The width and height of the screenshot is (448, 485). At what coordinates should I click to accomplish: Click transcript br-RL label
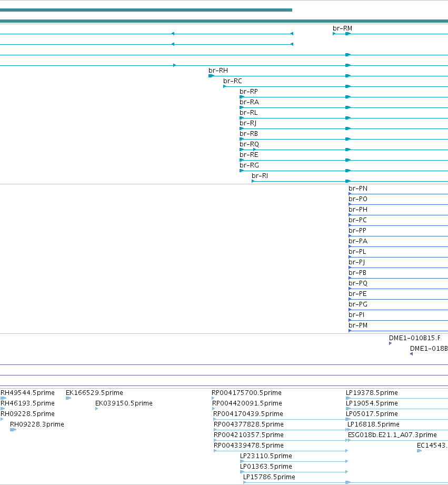coord(248,113)
